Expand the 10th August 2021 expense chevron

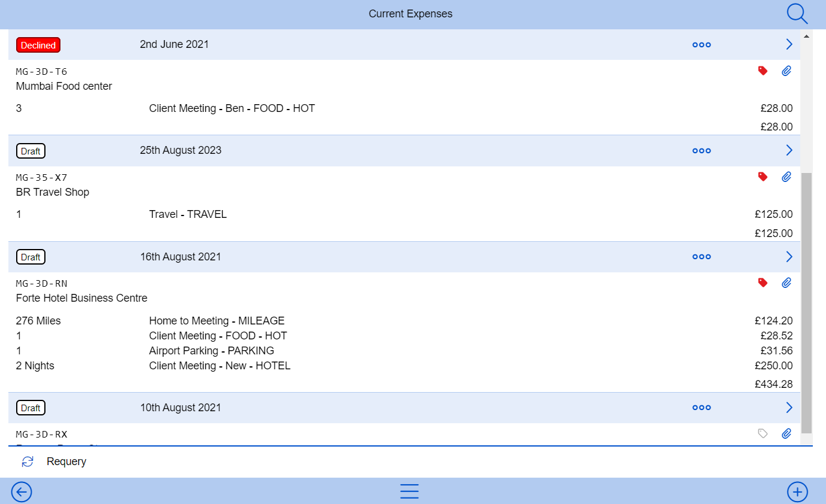pos(789,408)
